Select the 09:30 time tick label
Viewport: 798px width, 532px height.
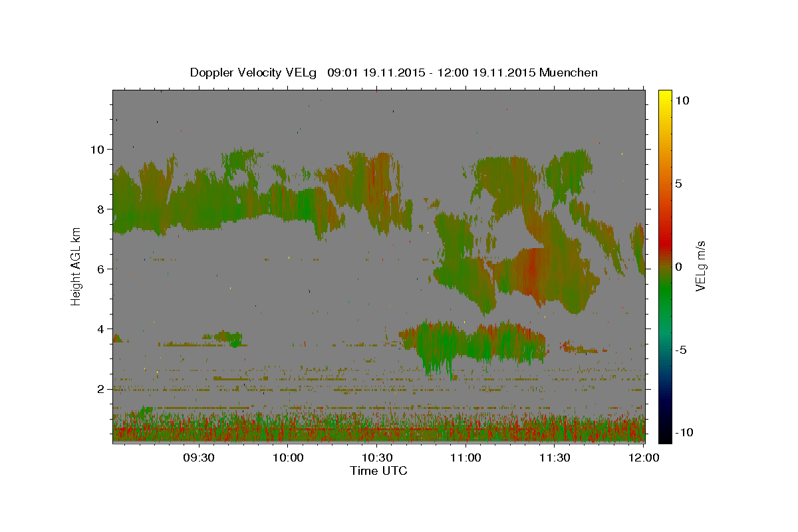(x=199, y=458)
